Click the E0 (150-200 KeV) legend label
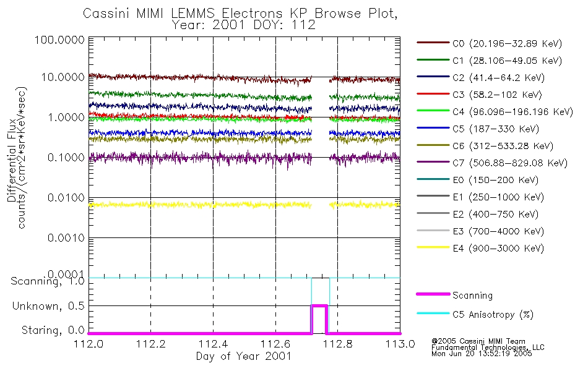This screenshot has height=371, width=588. pyautogui.click(x=495, y=181)
